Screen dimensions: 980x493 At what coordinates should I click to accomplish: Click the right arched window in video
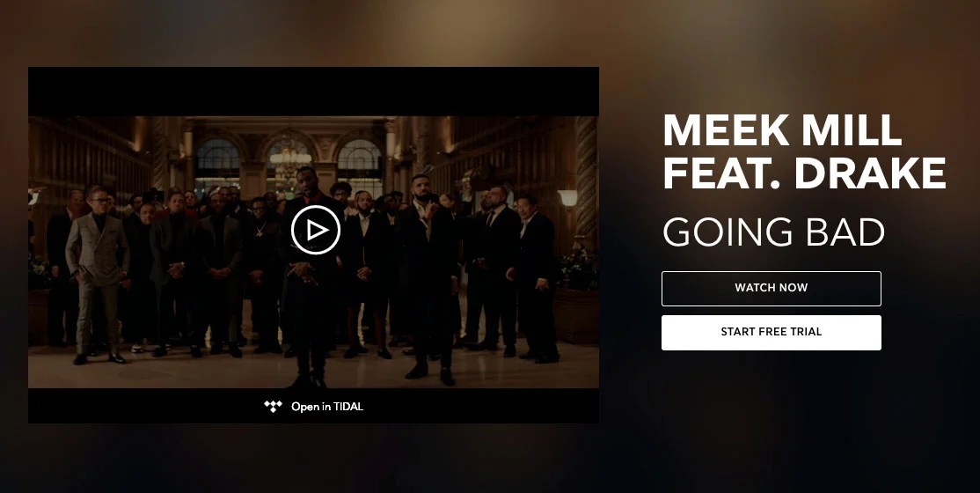(x=360, y=162)
